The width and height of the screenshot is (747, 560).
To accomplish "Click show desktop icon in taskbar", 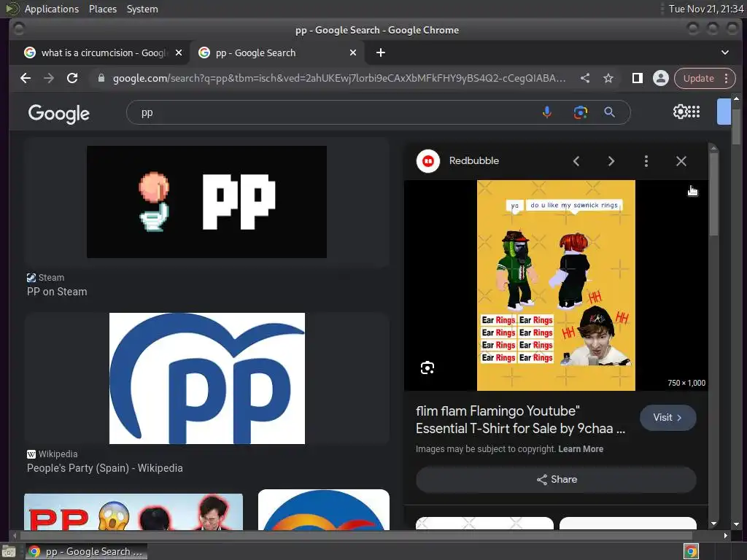I will tap(9, 552).
